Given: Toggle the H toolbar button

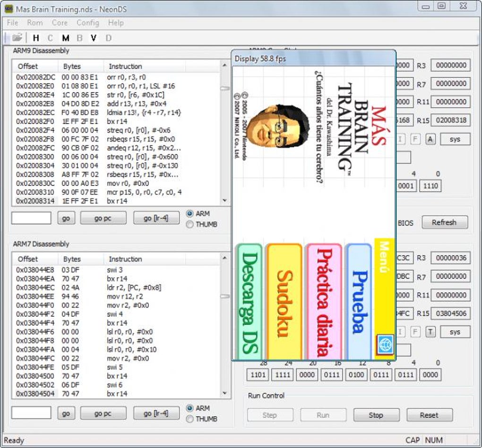Looking at the screenshot, I should [x=35, y=38].
